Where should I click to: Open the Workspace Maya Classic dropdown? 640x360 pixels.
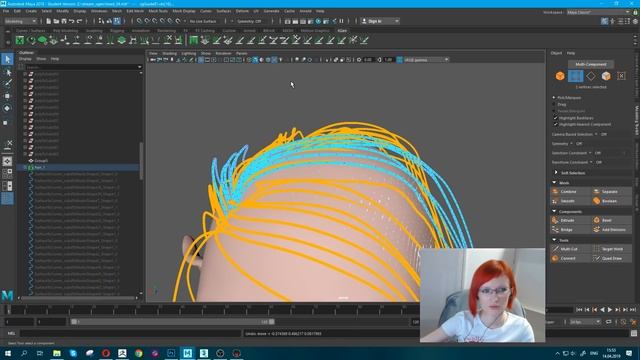click(x=598, y=12)
